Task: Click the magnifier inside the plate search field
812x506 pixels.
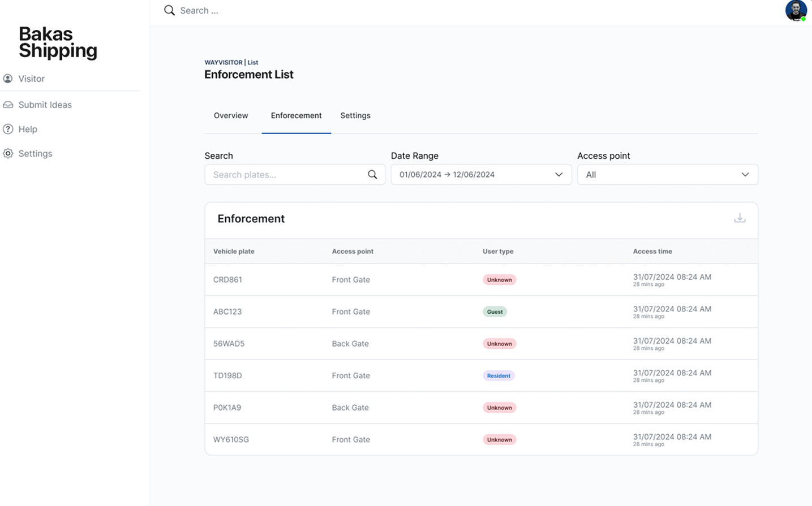Action: [x=372, y=175]
